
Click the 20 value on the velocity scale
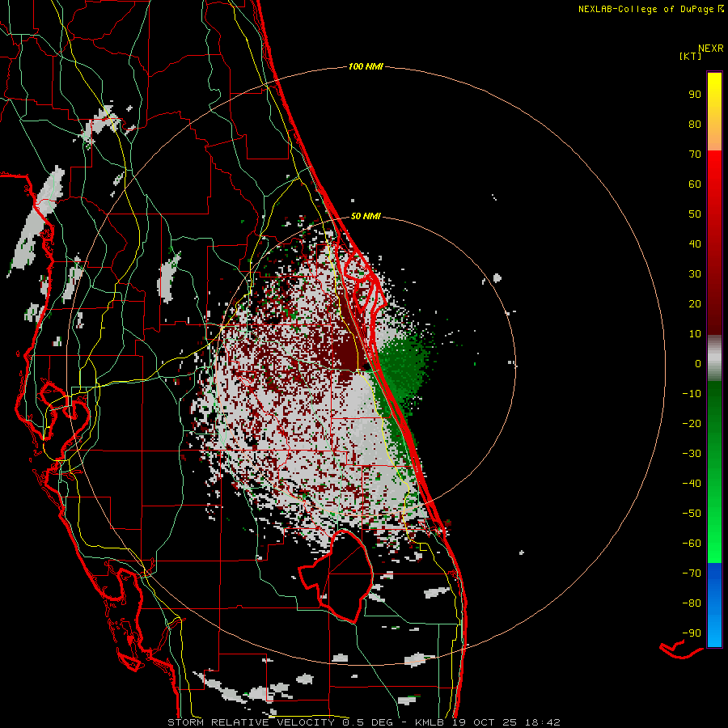pyautogui.click(x=695, y=303)
